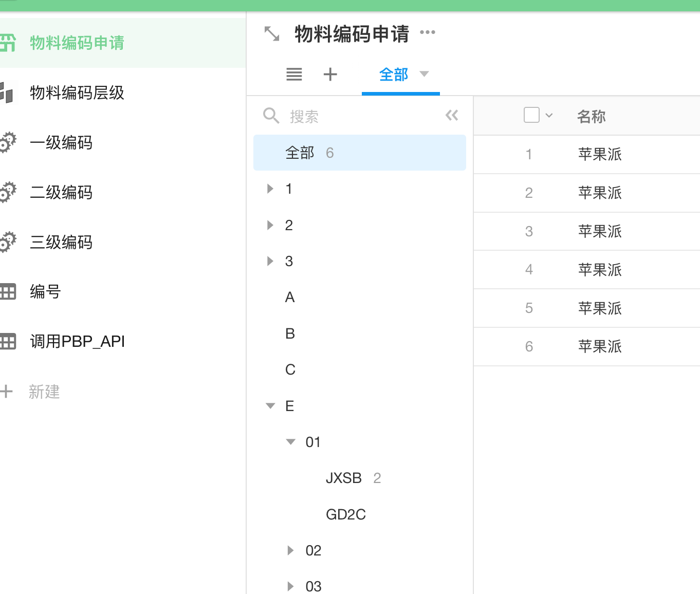Click the plus icon beside 新建

tap(6, 392)
